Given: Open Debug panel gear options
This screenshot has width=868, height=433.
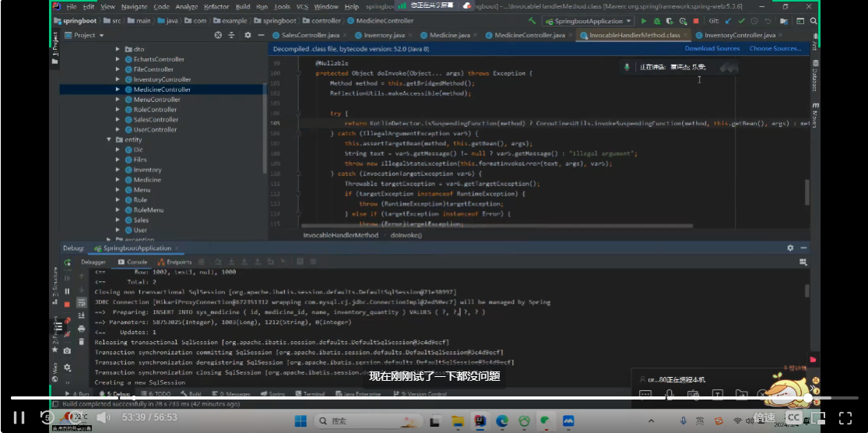Looking at the screenshot, I should (790, 248).
